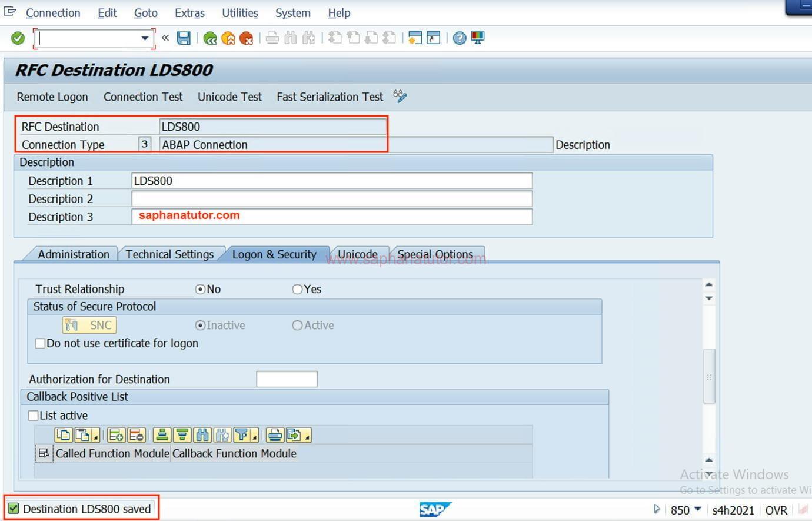Image resolution: width=812 pixels, height=521 pixels.
Task: Click the Paste icon in callback list toolbar
Action: (x=84, y=435)
